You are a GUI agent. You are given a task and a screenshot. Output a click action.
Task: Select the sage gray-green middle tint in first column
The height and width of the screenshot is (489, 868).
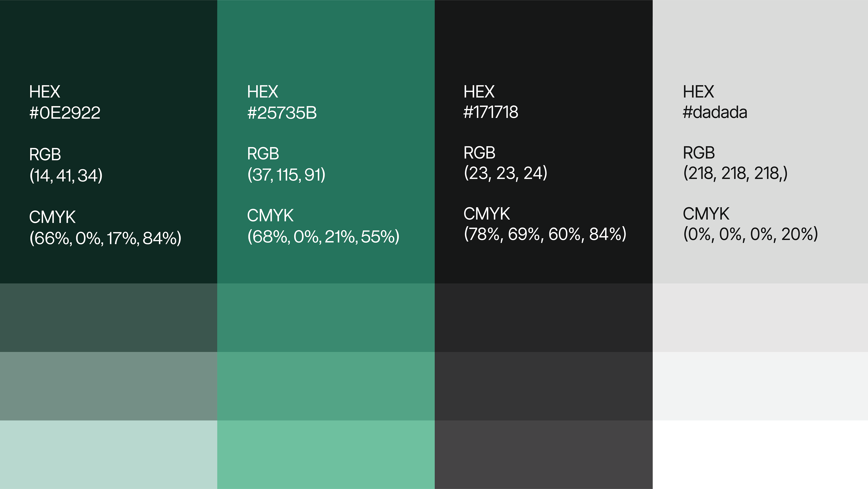pos(108,386)
